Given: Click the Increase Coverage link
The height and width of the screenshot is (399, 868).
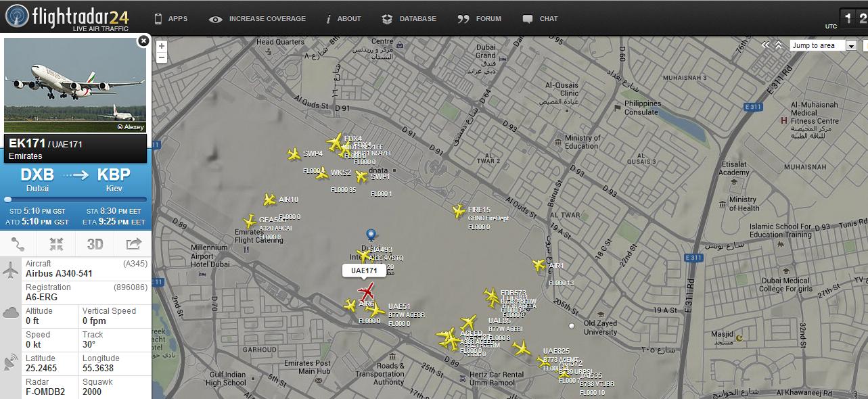Looking at the screenshot, I should pyautogui.click(x=258, y=19).
